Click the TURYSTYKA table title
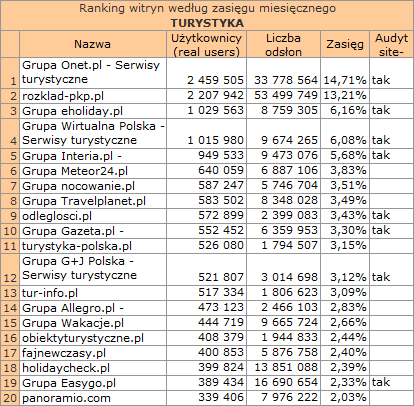Viewport: 414px width, 406px height. tap(207, 23)
